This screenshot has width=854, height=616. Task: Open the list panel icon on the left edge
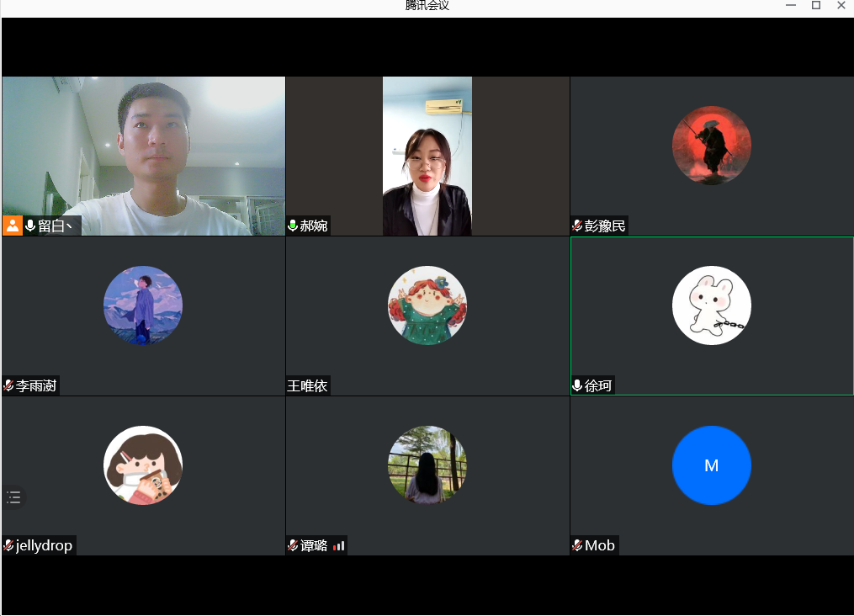pos(13,497)
